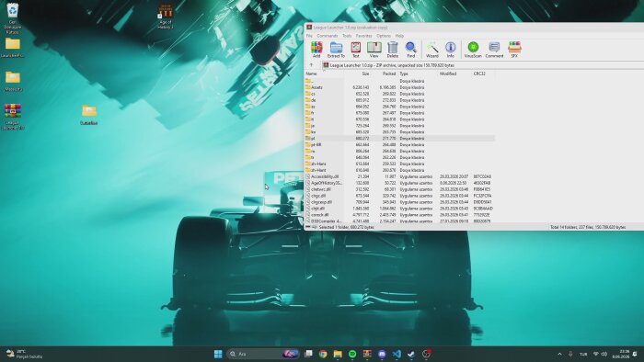Click the Add toolbar icon
Screen dimensions: 644x362
click(316, 50)
